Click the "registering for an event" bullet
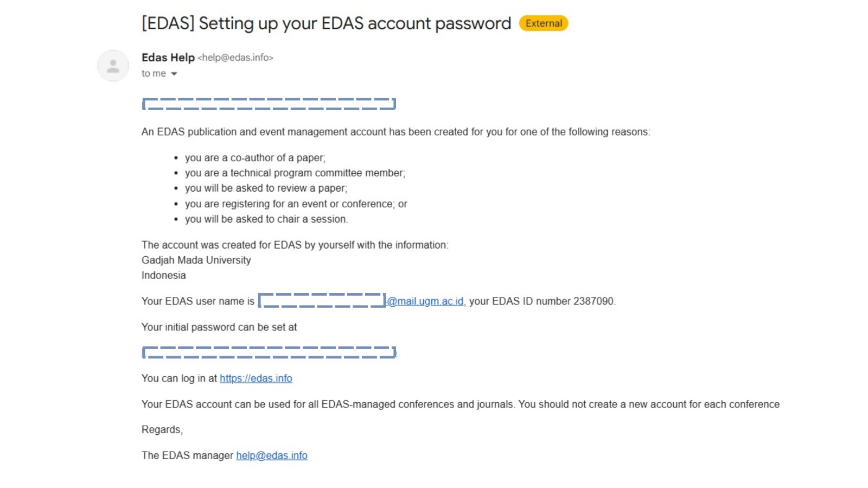The image size is (868, 488). click(296, 204)
